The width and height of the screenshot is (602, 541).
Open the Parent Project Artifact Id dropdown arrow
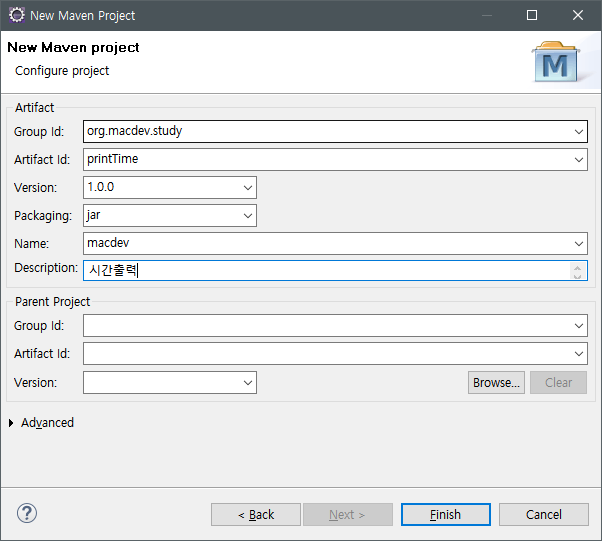[579, 354]
